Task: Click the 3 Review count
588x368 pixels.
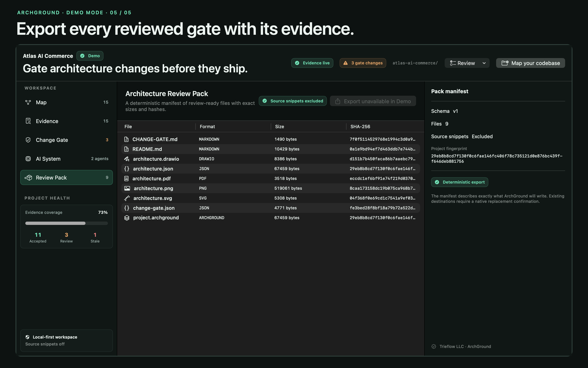Action: coord(66,238)
